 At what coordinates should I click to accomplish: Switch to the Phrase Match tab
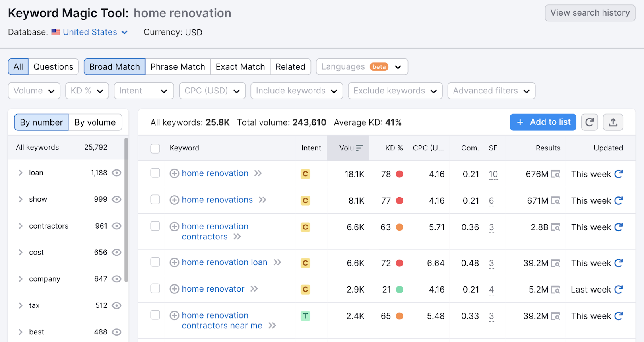click(x=178, y=67)
